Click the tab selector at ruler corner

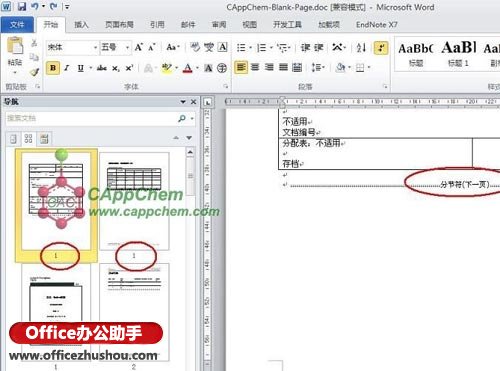pos(207,102)
